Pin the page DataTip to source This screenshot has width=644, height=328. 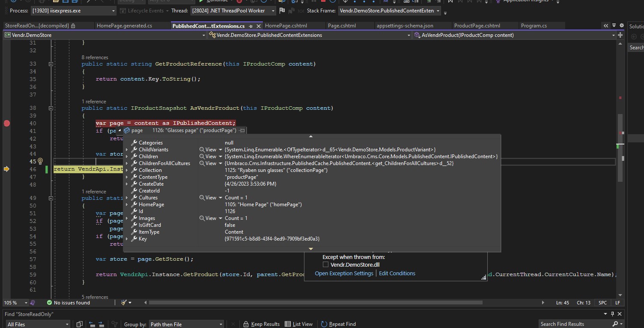tap(242, 130)
